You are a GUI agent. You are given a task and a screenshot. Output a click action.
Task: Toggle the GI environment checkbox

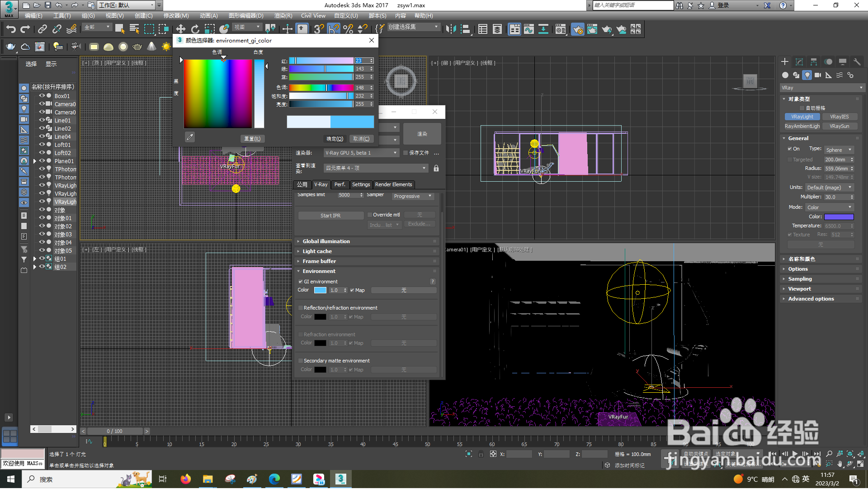(x=301, y=282)
